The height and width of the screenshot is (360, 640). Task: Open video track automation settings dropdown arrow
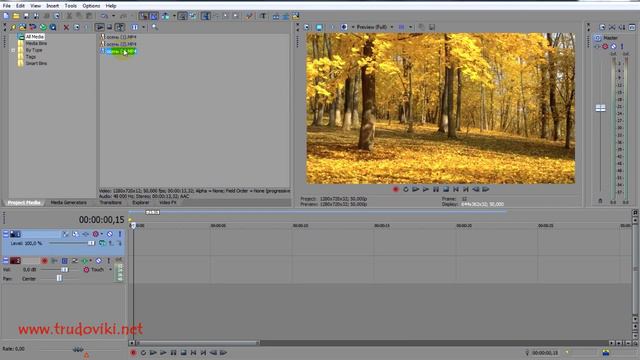[x=102, y=234]
